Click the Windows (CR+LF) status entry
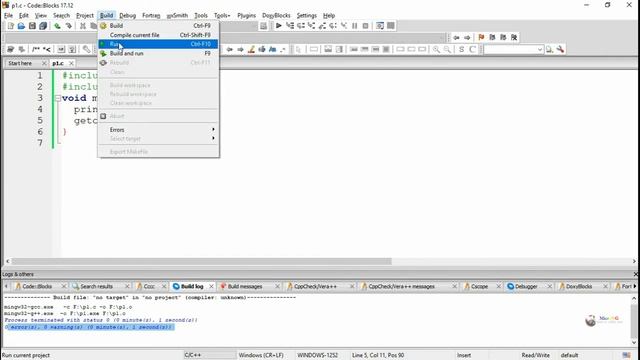Screen dimensions: 640x360 261,355
